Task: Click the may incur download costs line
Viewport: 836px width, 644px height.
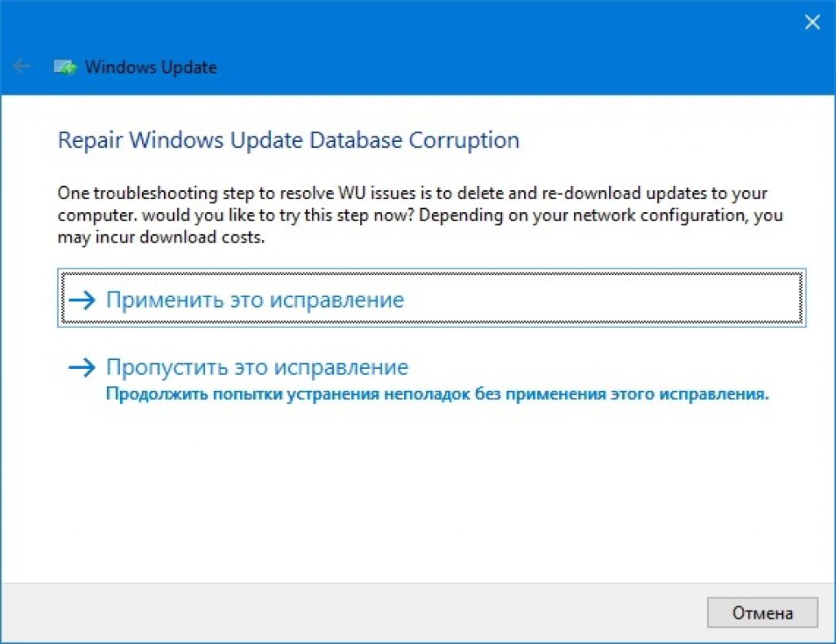Action: [162, 240]
